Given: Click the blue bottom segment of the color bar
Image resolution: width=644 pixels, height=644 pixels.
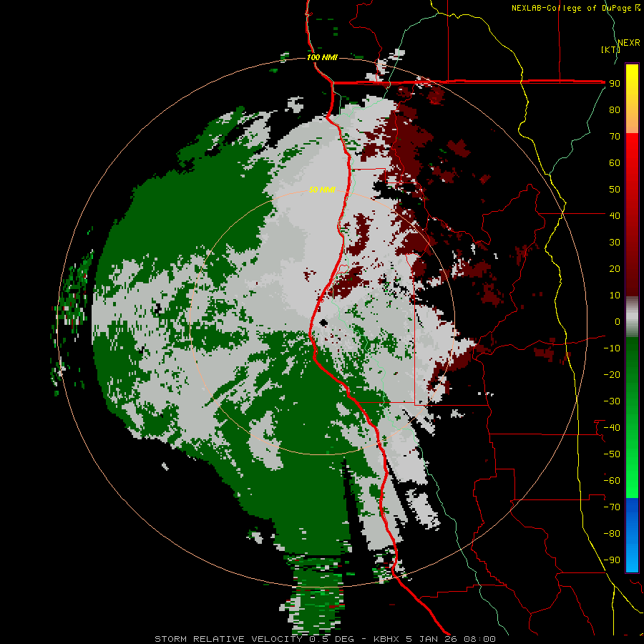Looking at the screenshot, I should point(632,535).
